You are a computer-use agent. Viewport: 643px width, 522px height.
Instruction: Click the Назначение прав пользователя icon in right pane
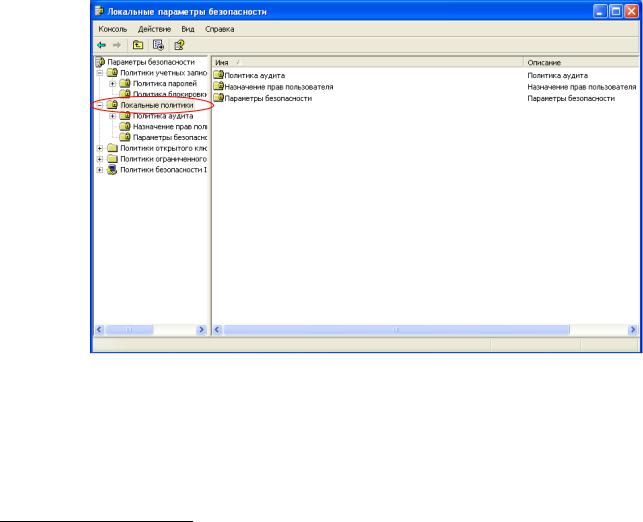click(x=219, y=86)
